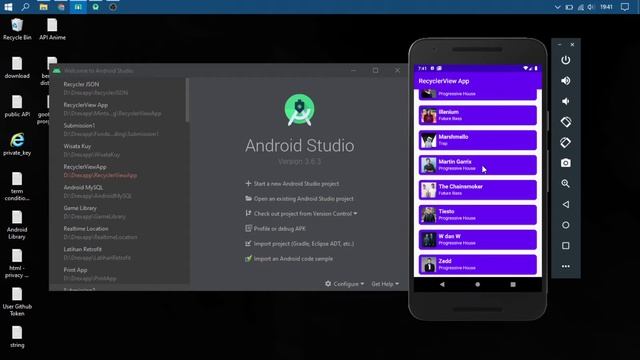Rotate the emulator right

point(565,142)
